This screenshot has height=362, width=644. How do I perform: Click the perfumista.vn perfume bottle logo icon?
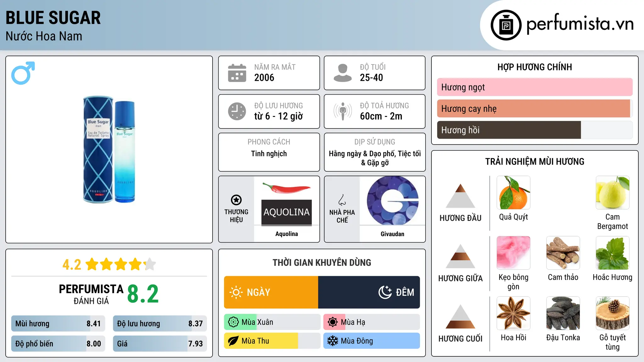506,25
